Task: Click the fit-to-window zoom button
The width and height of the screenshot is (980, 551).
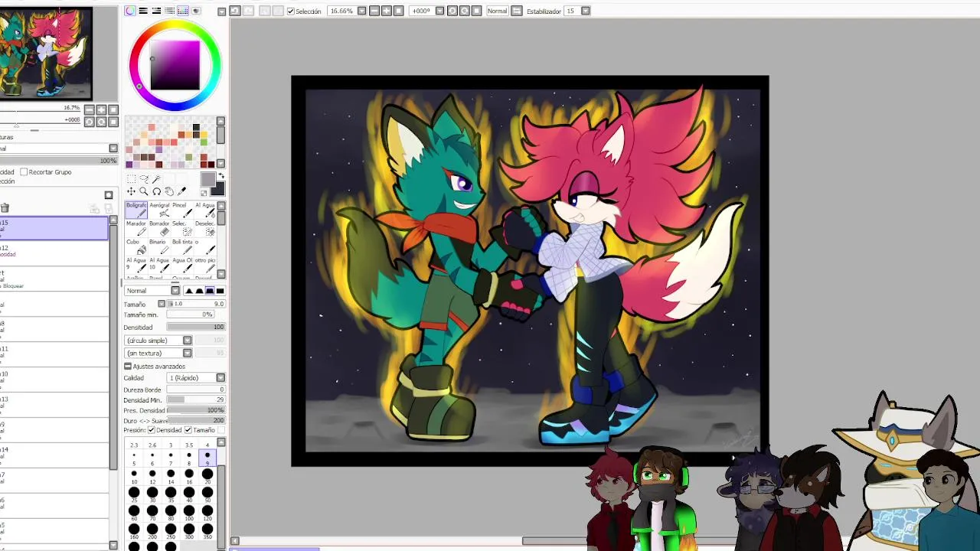Action: click(398, 11)
